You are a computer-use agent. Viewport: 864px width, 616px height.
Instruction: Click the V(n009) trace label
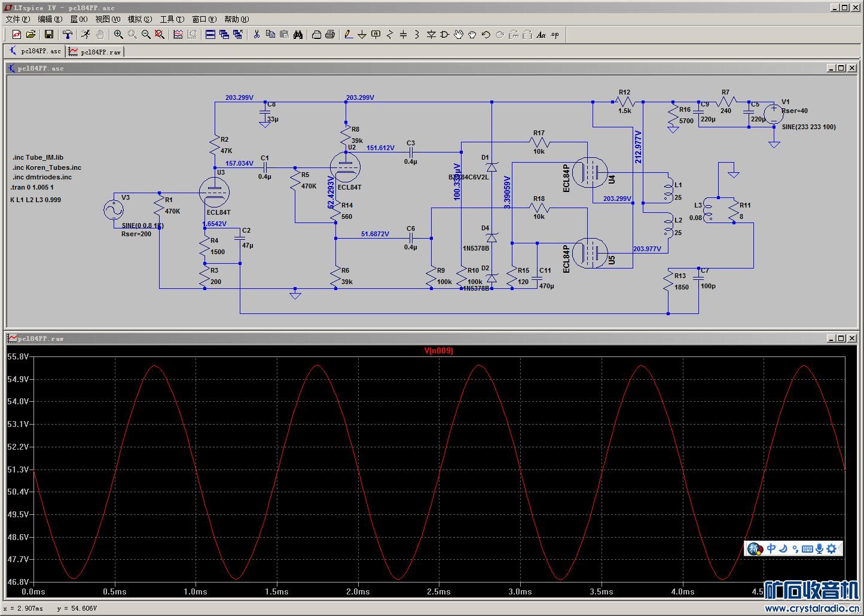click(438, 351)
